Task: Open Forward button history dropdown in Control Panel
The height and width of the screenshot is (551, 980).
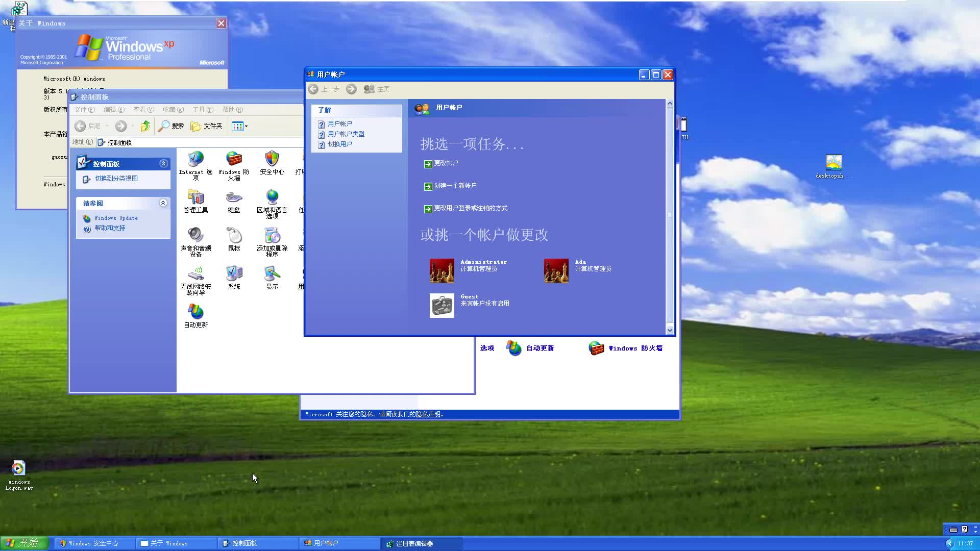Action: click(x=133, y=126)
